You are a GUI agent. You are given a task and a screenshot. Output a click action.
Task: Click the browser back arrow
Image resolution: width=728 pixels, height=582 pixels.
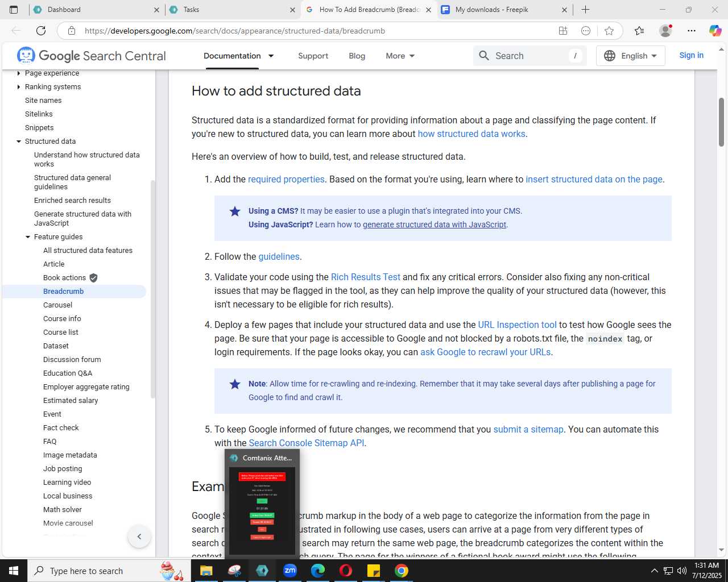tap(16, 31)
